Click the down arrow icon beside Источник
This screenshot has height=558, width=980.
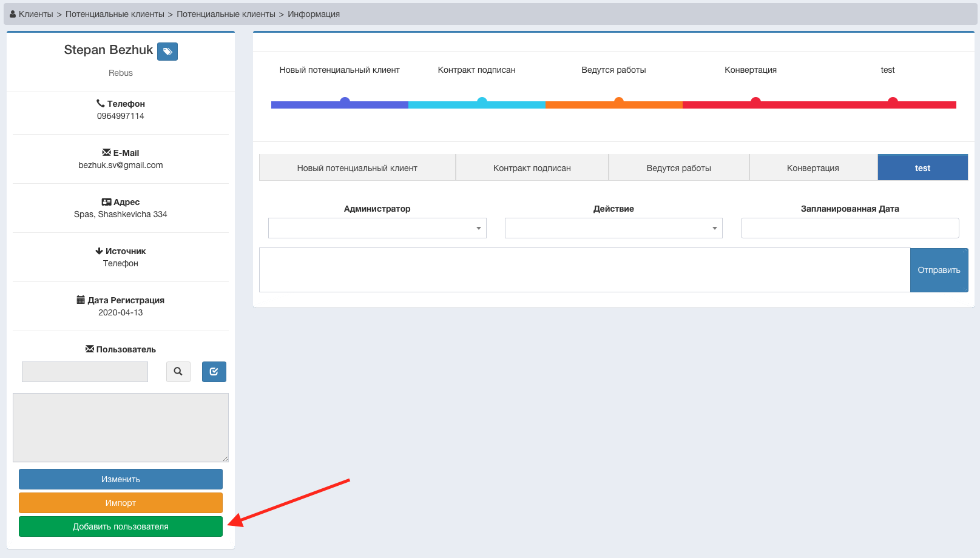point(99,251)
